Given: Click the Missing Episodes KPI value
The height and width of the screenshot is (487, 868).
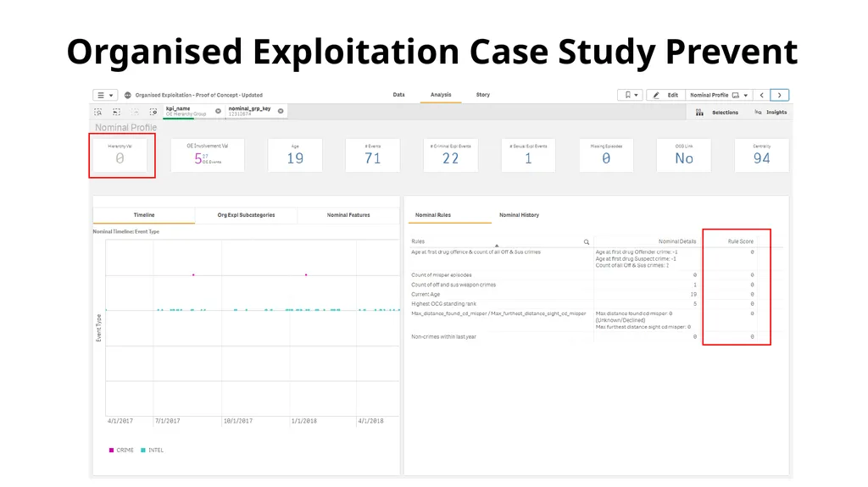Looking at the screenshot, I should click(x=606, y=159).
